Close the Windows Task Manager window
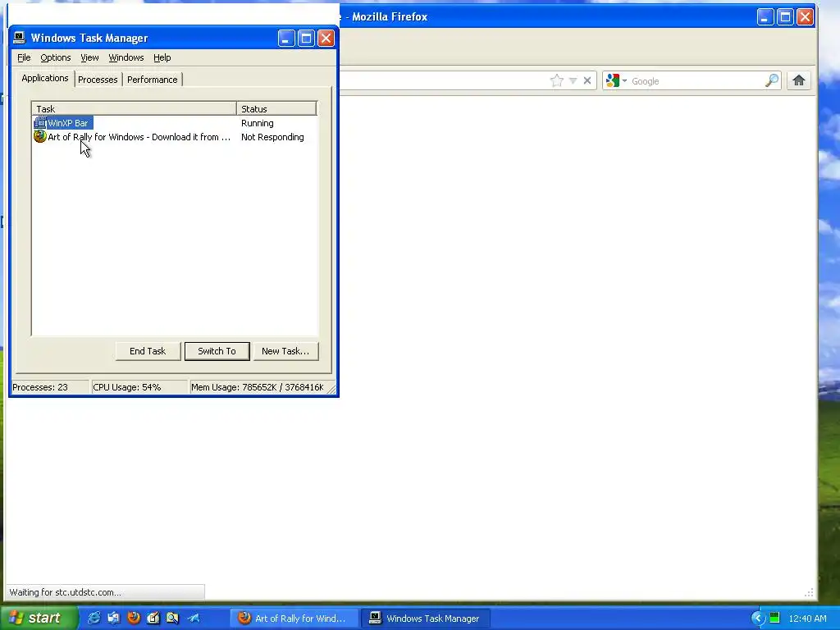 (x=326, y=38)
